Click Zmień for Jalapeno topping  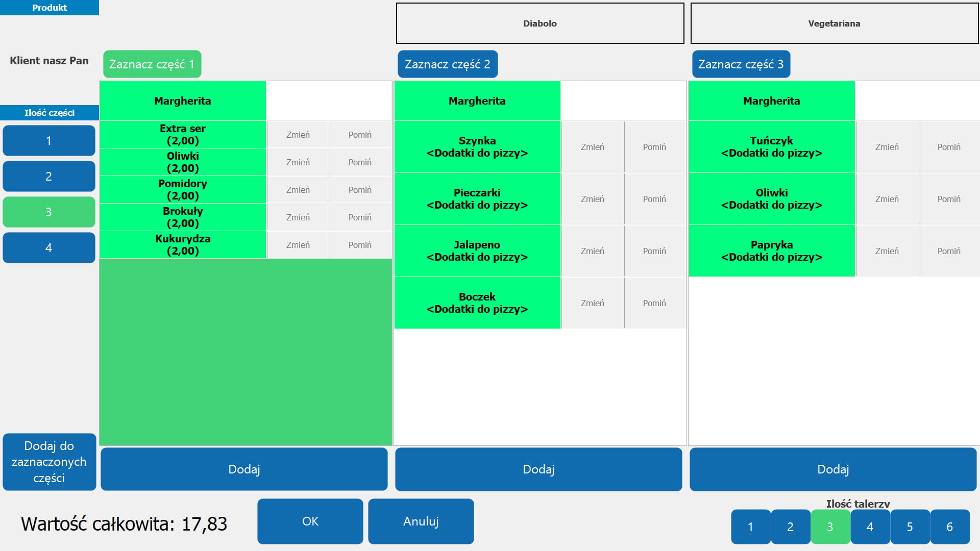point(592,251)
